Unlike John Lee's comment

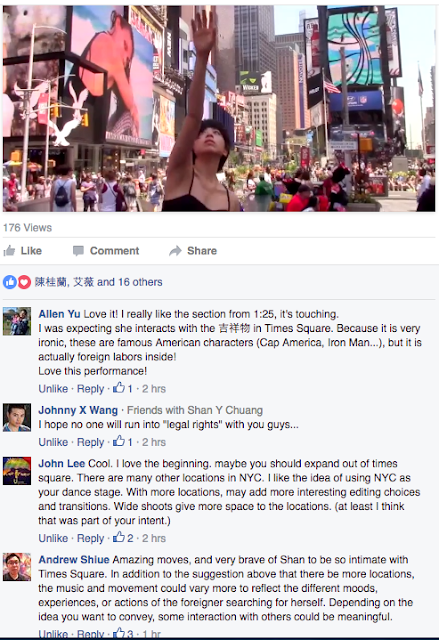pos(53,538)
